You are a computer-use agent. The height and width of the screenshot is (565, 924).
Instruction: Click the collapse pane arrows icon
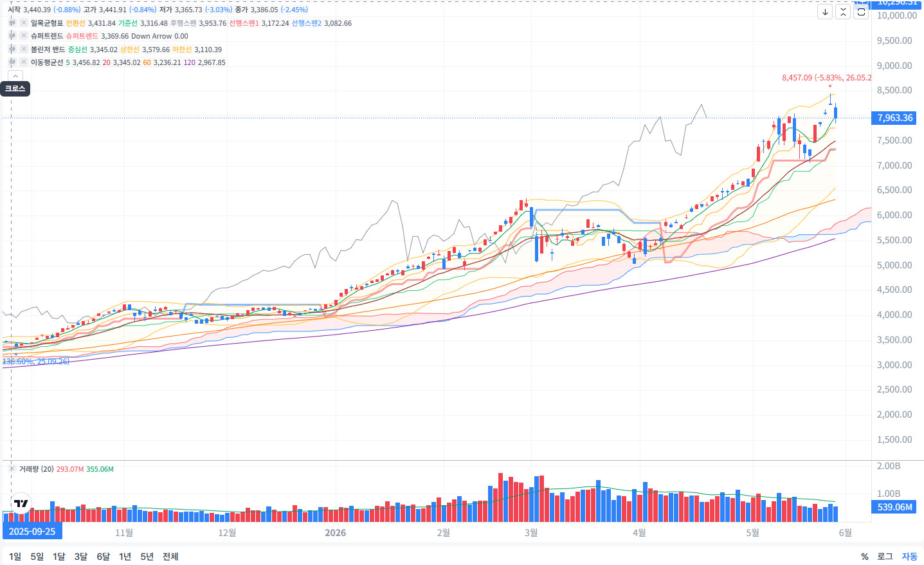pyautogui.click(x=843, y=12)
